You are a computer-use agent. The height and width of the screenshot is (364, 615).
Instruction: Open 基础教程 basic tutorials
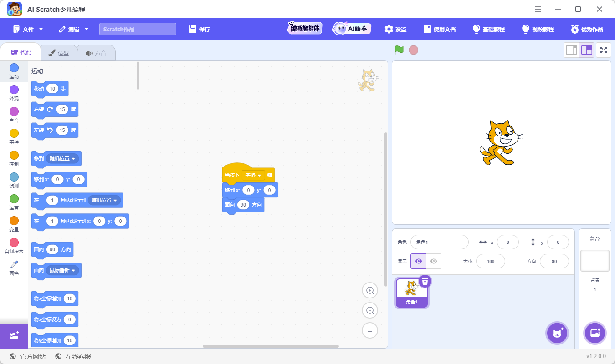[489, 29]
